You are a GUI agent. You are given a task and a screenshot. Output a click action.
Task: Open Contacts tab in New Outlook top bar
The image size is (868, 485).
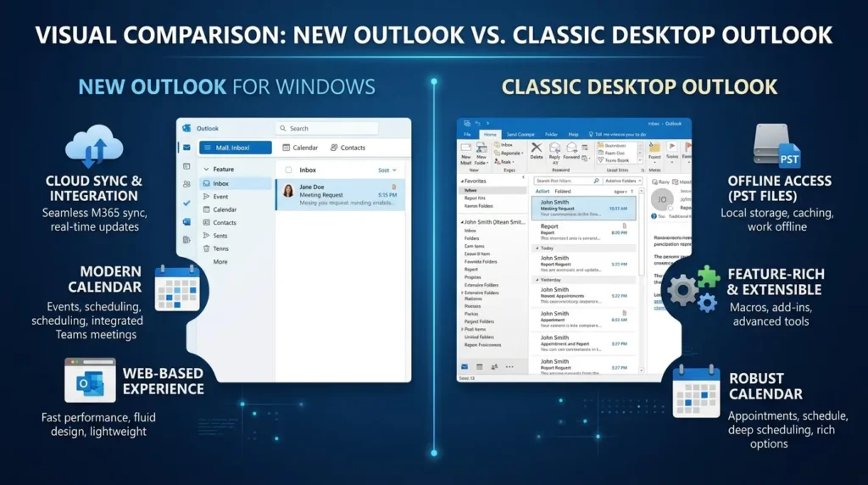pos(348,148)
